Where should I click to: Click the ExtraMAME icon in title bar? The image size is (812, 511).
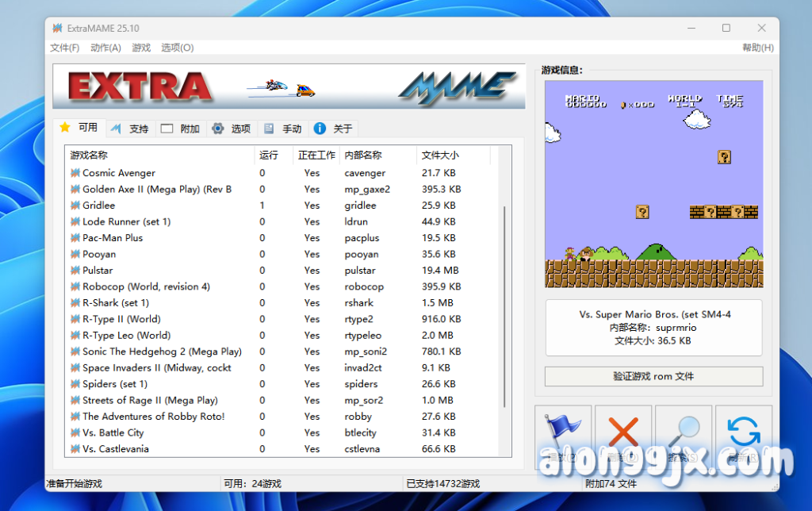click(x=57, y=28)
